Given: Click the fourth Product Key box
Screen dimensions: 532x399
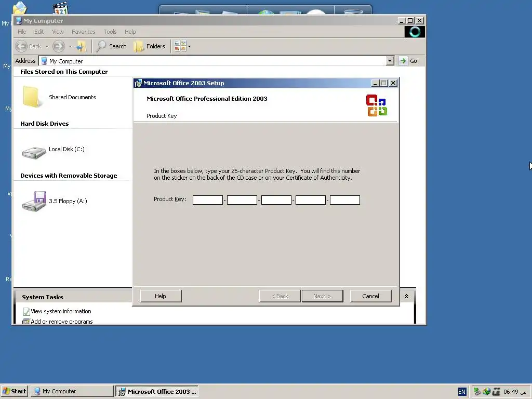Looking at the screenshot, I should (311, 200).
